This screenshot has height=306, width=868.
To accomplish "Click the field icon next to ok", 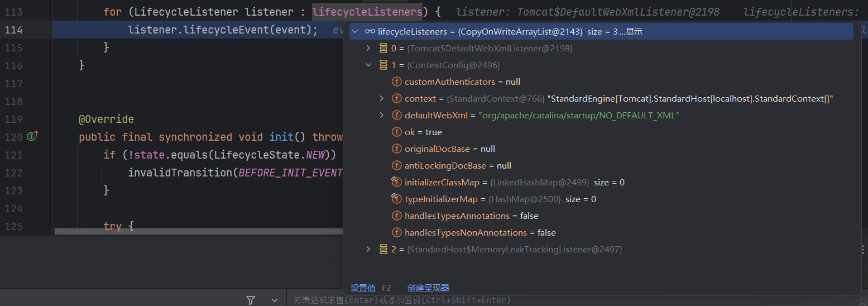I will click(x=396, y=132).
